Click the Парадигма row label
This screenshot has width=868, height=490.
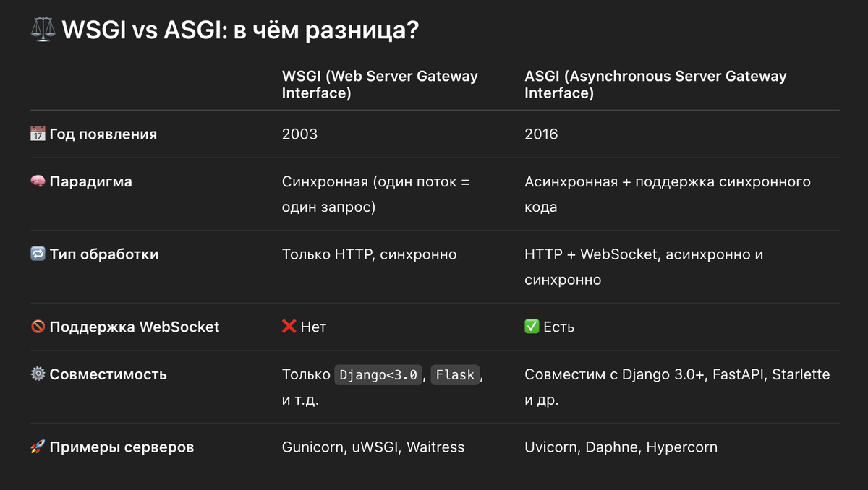click(x=90, y=182)
